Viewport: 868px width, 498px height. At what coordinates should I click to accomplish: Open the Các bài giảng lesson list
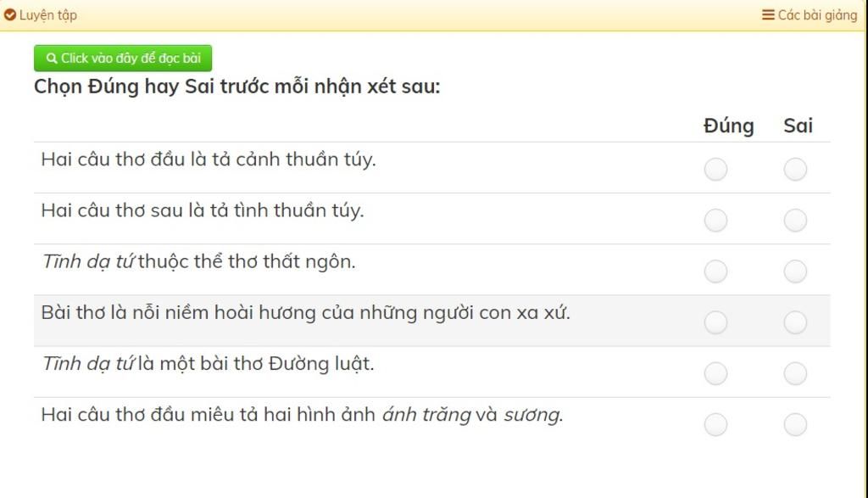(x=810, y=15)
